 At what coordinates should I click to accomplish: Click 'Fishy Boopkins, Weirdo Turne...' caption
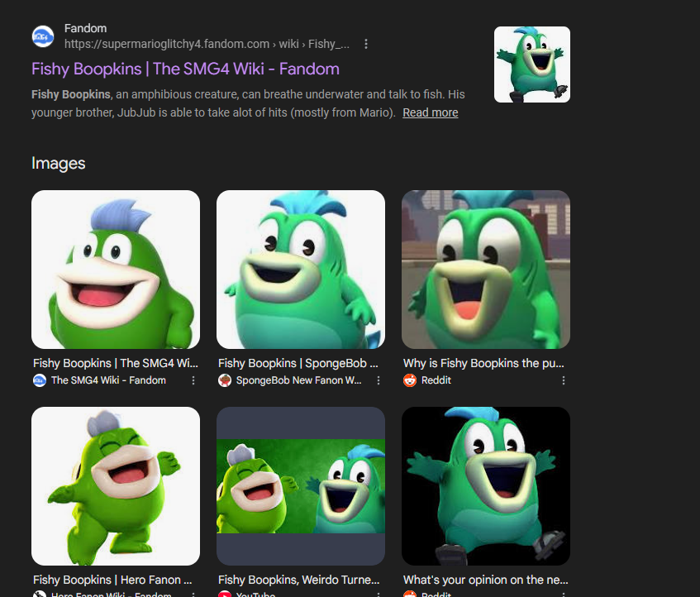tap(298, 580)
